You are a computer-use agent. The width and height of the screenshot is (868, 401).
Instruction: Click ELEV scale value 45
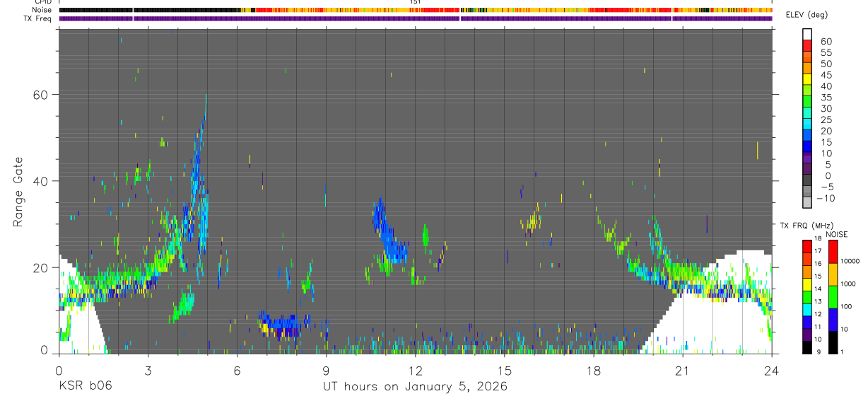[826, 75]
